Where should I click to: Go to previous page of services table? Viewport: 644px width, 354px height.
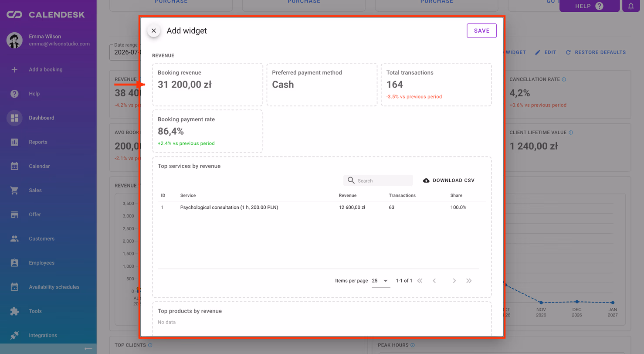coord(434,281)
